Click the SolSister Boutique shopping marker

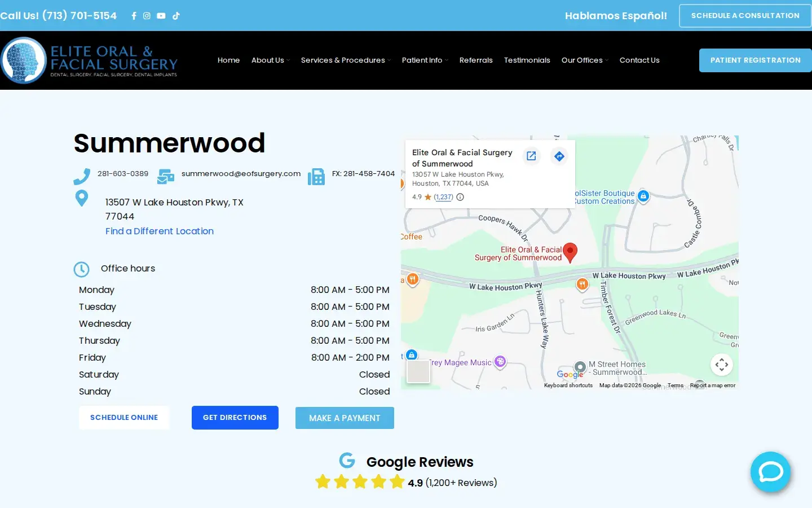[x=643, y=196]
